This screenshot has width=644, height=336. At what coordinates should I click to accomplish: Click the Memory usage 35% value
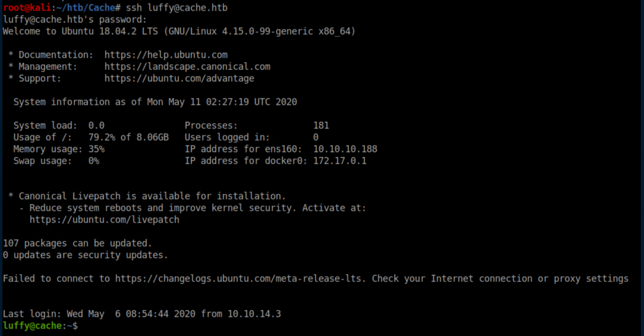96,149
